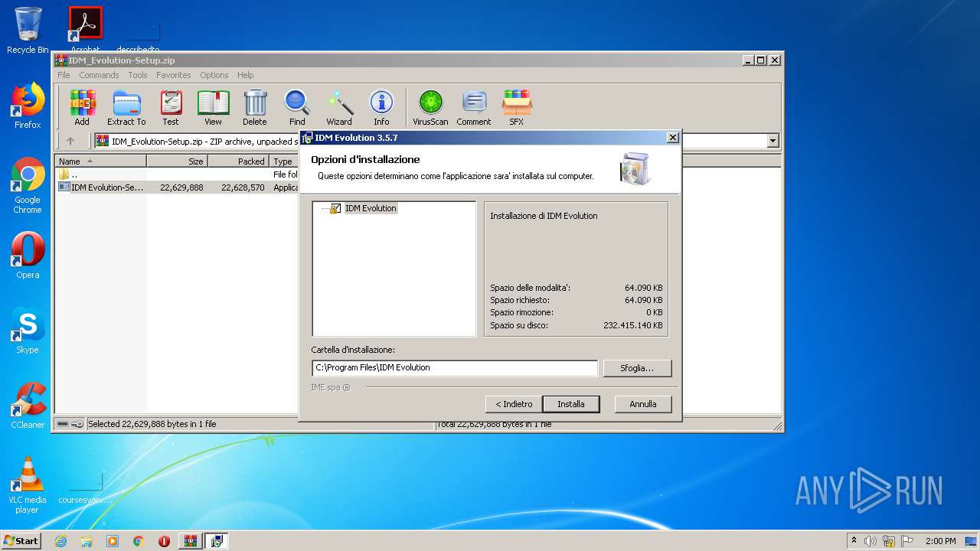Click the Delete trash icon in WinRAR
This screenshot has width=980, height=551.
click(x=255, y=107)
